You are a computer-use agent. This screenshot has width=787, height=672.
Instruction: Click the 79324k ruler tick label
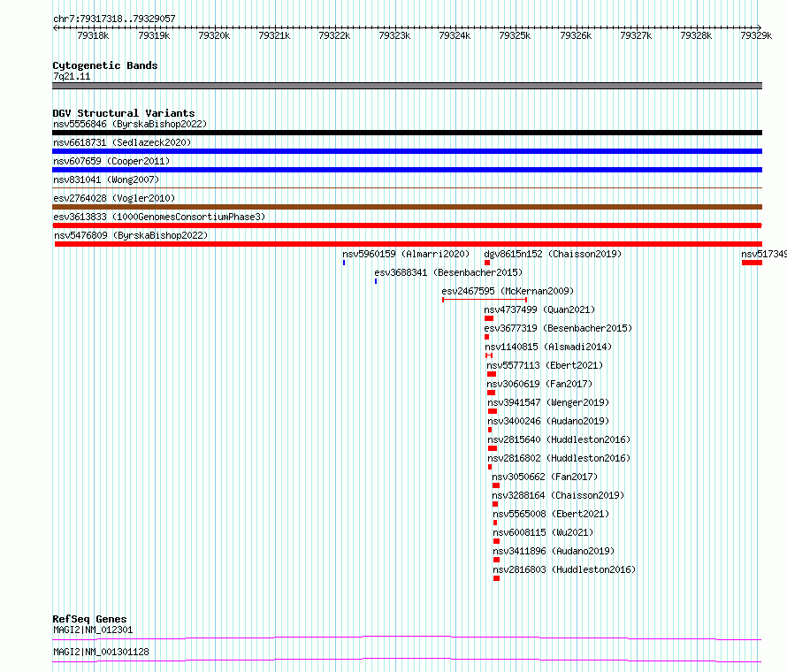pos(455,35)
